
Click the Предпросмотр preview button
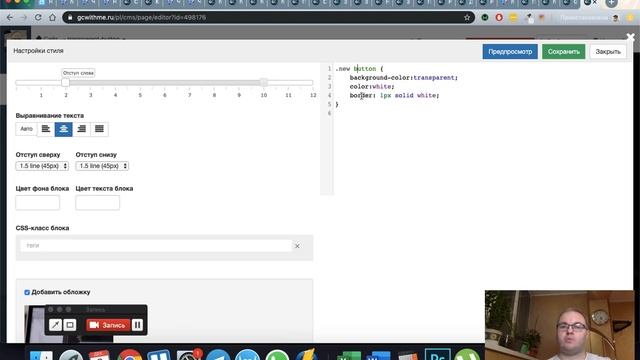tap(510, 52)
